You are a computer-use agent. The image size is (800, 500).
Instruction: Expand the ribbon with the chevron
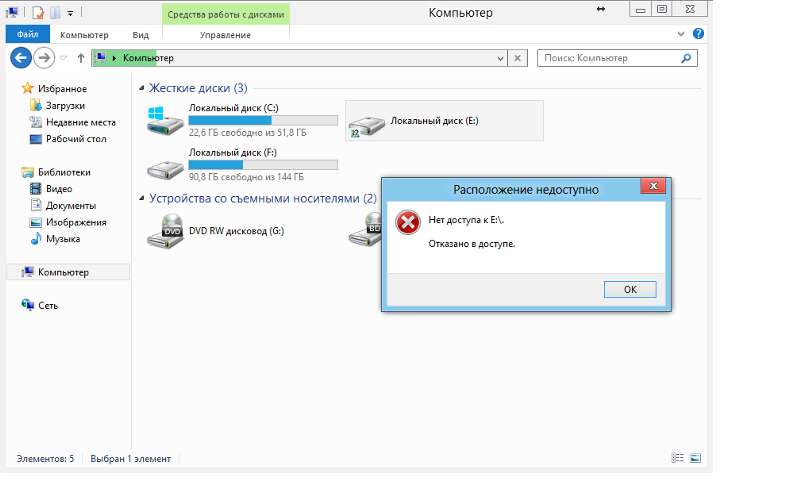tap(681, 34)
